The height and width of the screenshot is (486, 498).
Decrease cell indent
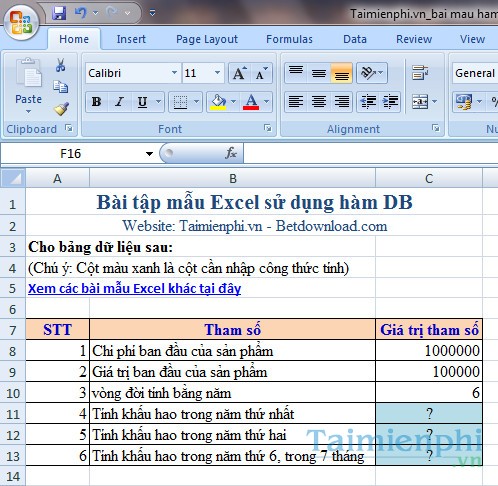pos(368,102)
